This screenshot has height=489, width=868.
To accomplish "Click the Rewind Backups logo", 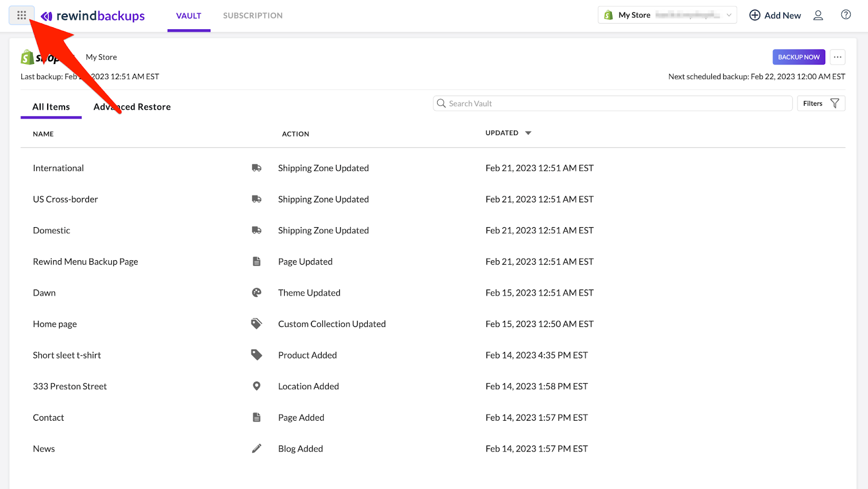I will pyautogui.click(x=93, y=16).
